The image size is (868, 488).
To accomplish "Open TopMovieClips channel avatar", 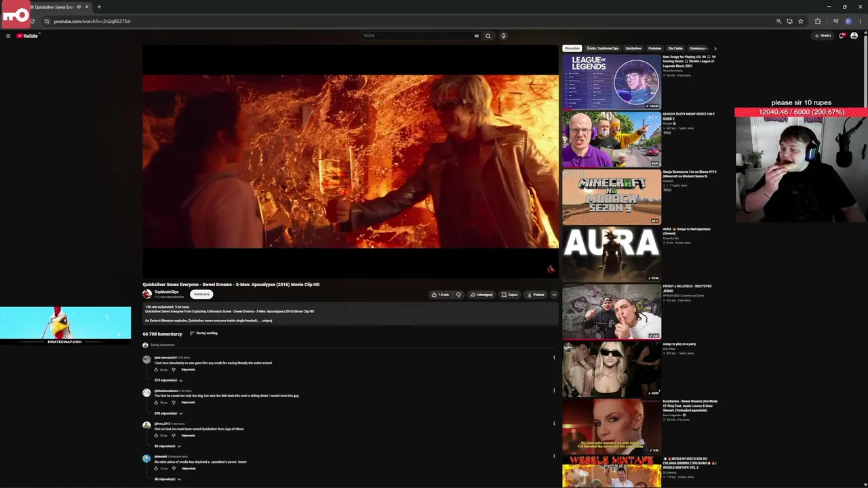I will (x=147, y=294).
